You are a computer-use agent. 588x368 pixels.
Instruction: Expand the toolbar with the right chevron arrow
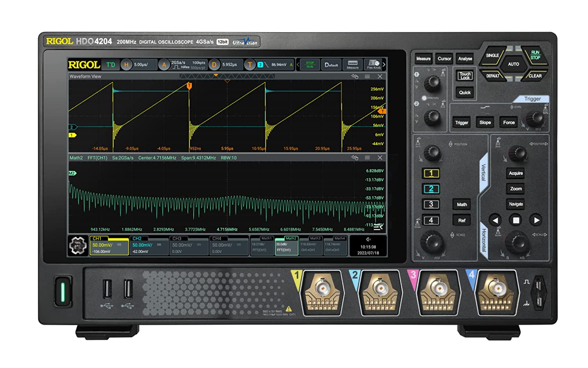click(384, 65)
